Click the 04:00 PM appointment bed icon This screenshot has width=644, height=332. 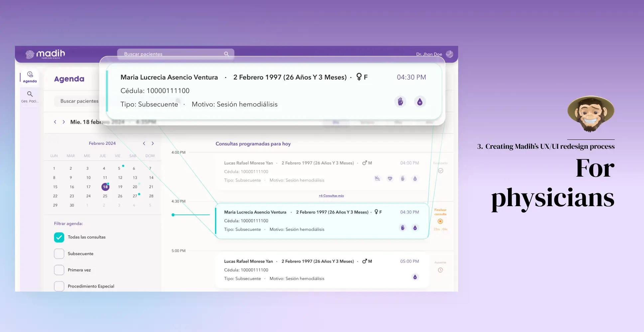[x=377, y=179]
